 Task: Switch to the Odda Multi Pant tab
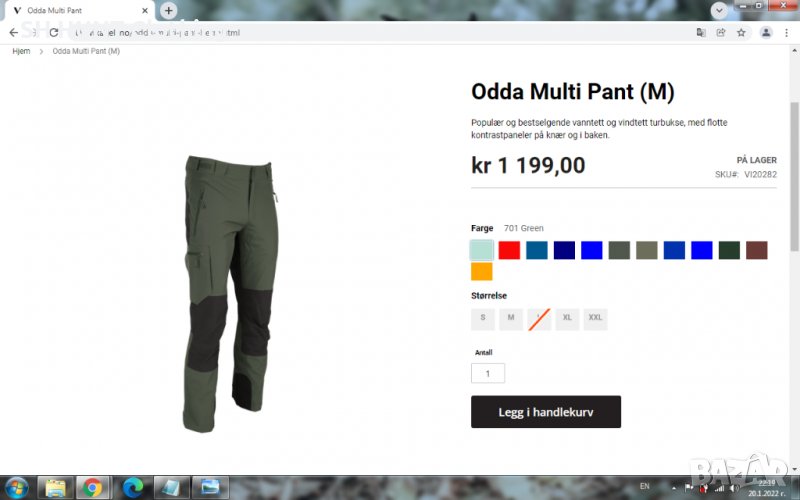79,10
